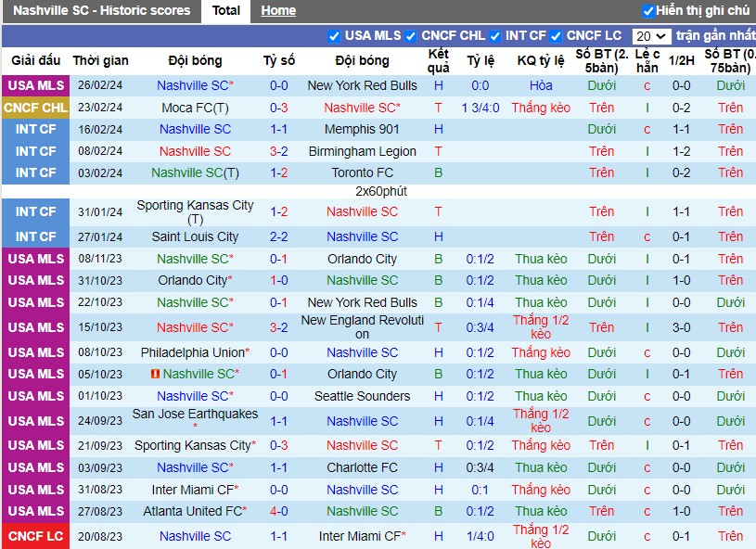Click the 3-0 half-time score on 15/10/23
756x549 pixels.
[x=681, y=327]
